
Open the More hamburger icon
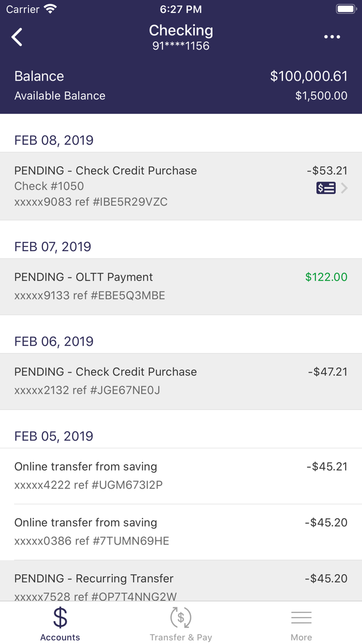[x=301, y=617]
